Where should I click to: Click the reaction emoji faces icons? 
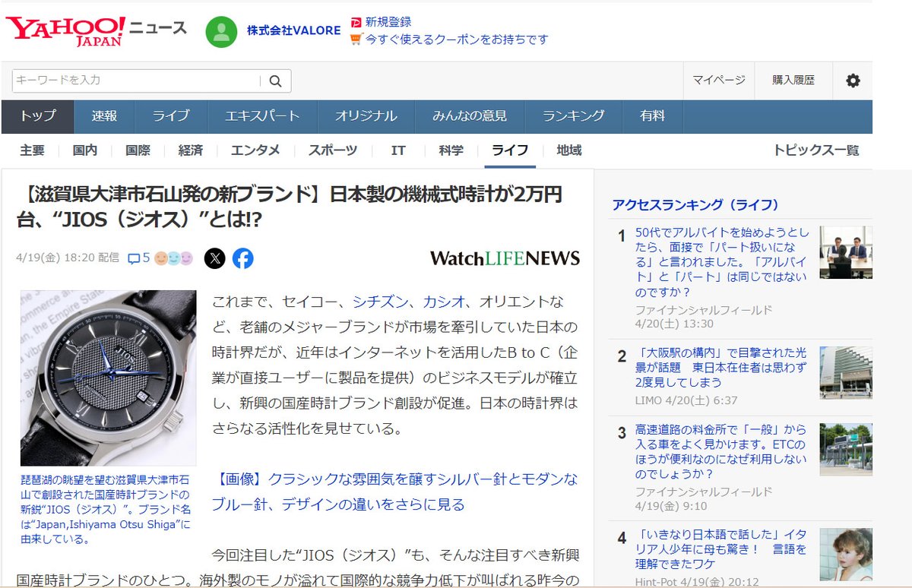point(173,258)
